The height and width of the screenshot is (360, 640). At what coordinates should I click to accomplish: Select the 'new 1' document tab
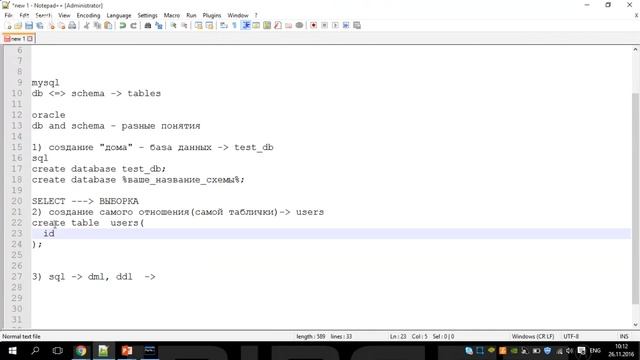[x=18, y=39]
